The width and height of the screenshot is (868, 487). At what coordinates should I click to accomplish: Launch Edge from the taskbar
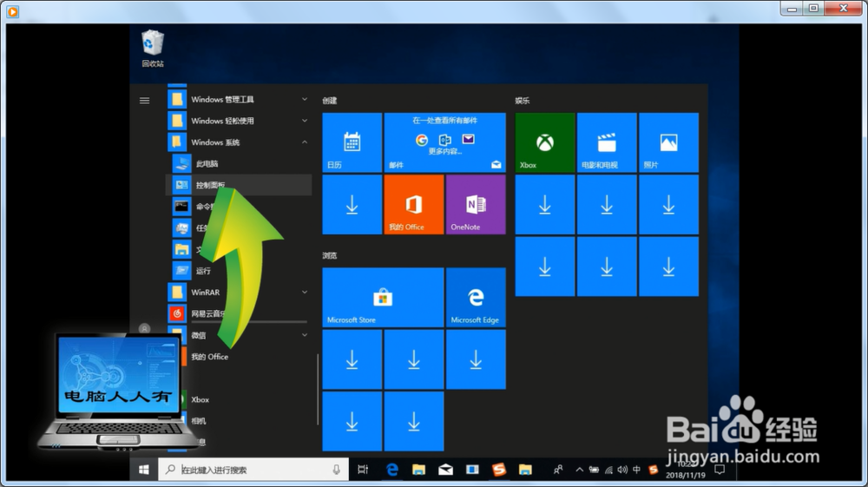click(x=392, y=470)
